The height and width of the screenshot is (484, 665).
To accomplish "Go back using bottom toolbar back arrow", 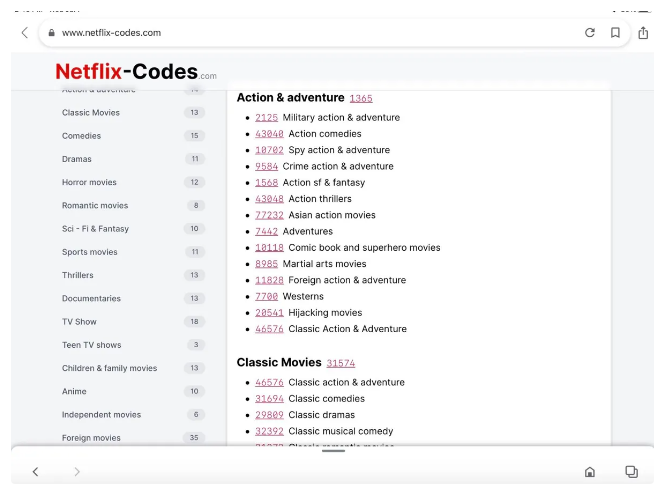I will point(36,471).
